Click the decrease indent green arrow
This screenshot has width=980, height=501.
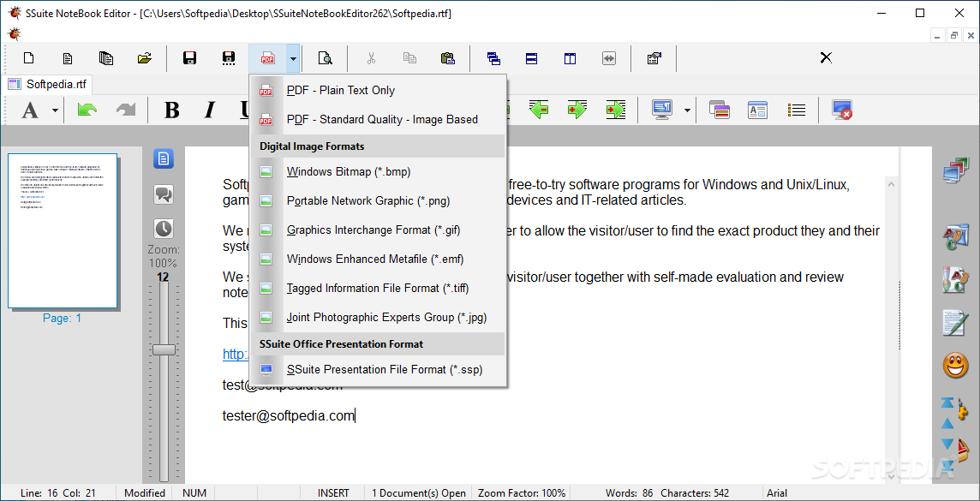pos(539,110)
